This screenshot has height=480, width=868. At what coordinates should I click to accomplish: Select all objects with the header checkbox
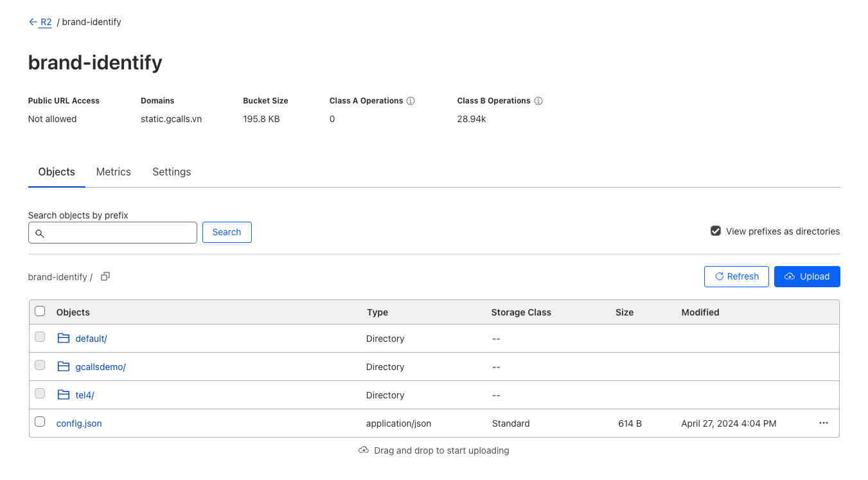tap(40, 312)
